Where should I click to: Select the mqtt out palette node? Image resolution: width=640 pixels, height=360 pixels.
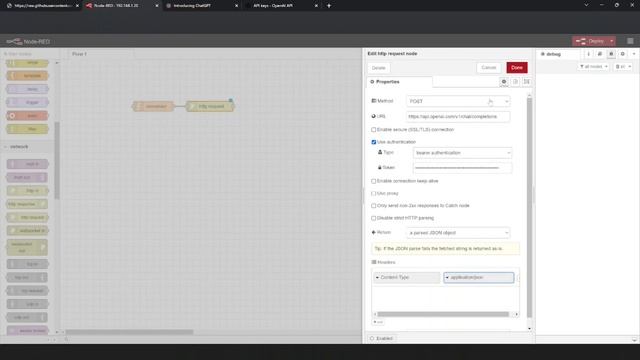27,178
